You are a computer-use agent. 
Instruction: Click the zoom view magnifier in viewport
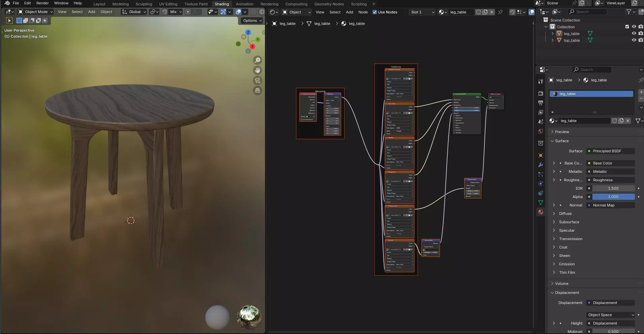[258, 60]
